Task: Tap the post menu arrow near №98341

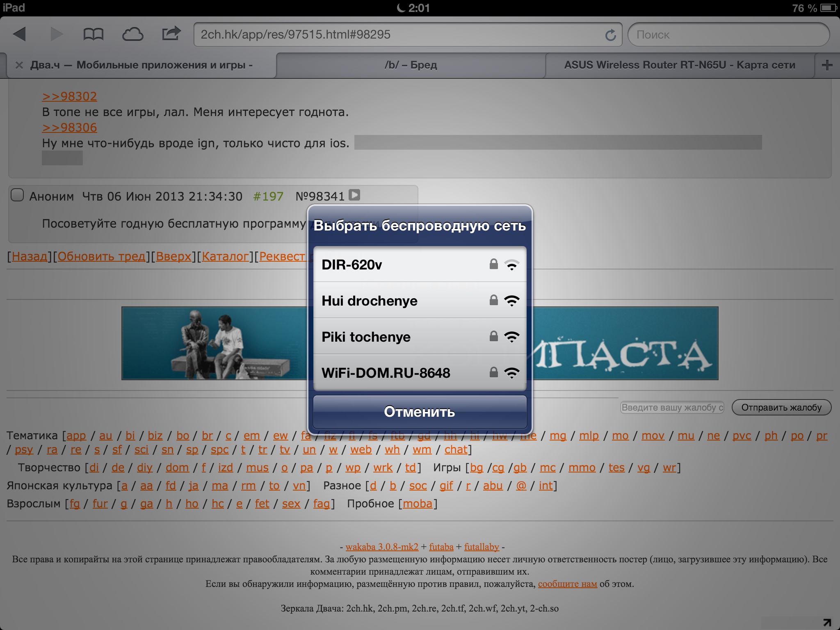Action: point(354,195)
